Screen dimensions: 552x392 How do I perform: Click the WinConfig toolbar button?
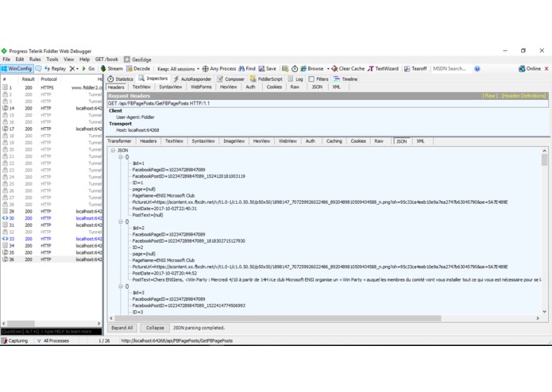click(x=17, y=68)
